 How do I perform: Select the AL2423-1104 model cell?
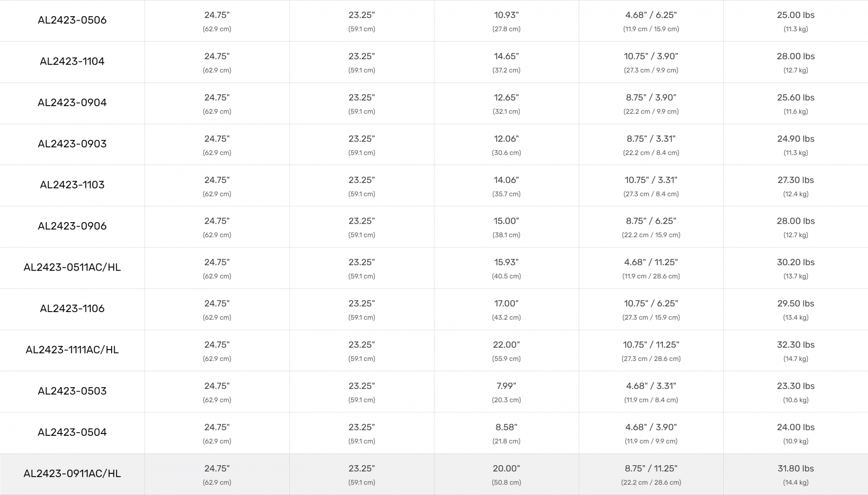point(72,61)
